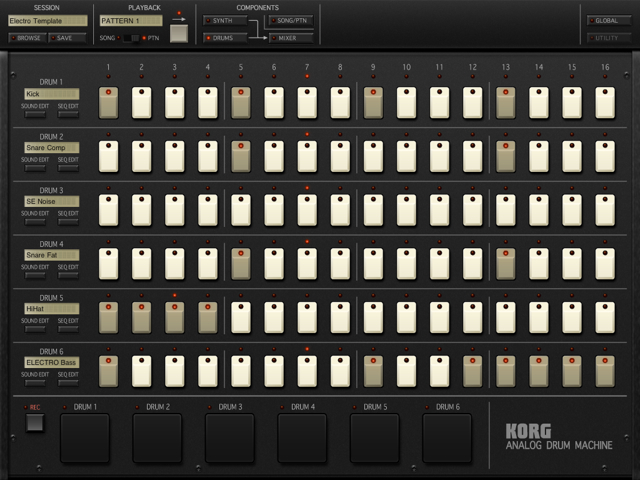Toggle Kick step 1 off
The image size is (640, 480).
click(108, 102)
